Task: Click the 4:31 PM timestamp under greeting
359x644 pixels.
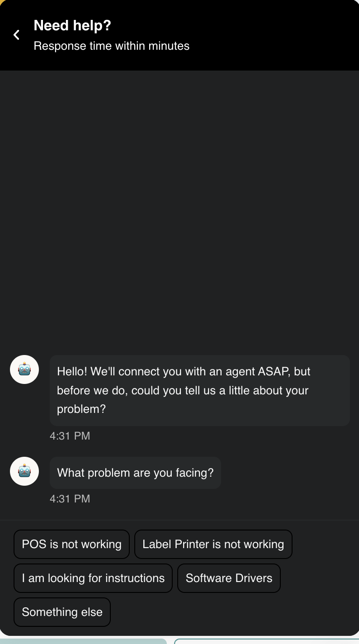Action: 70,436
